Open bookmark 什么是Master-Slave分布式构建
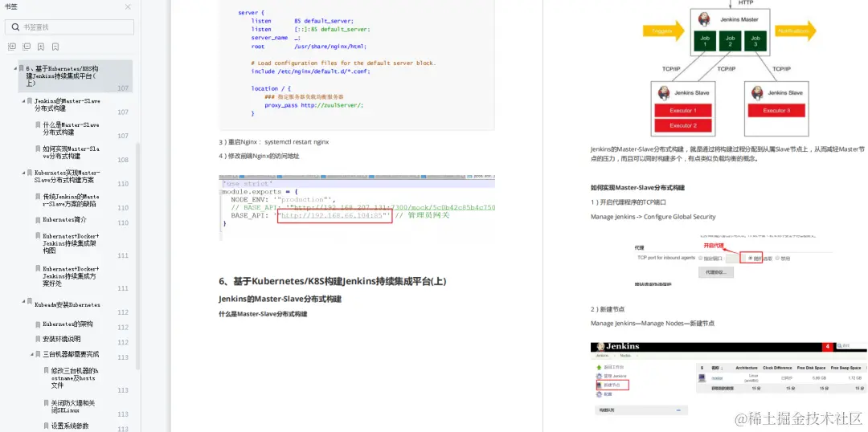Image resolution: width=868 pixels, height=432 pixels. [x=71, y=128]
